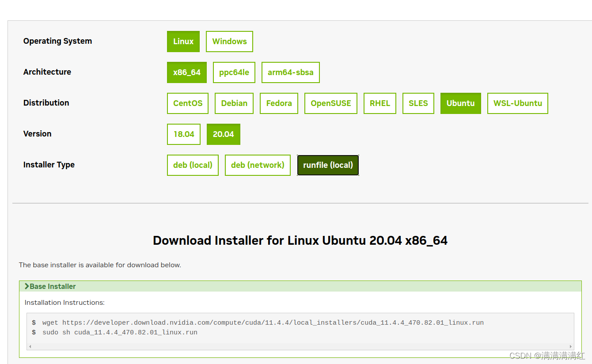Click the Version label
This screenshot has width=592, height=364.
pyautogui.click(x=38, y=134)
